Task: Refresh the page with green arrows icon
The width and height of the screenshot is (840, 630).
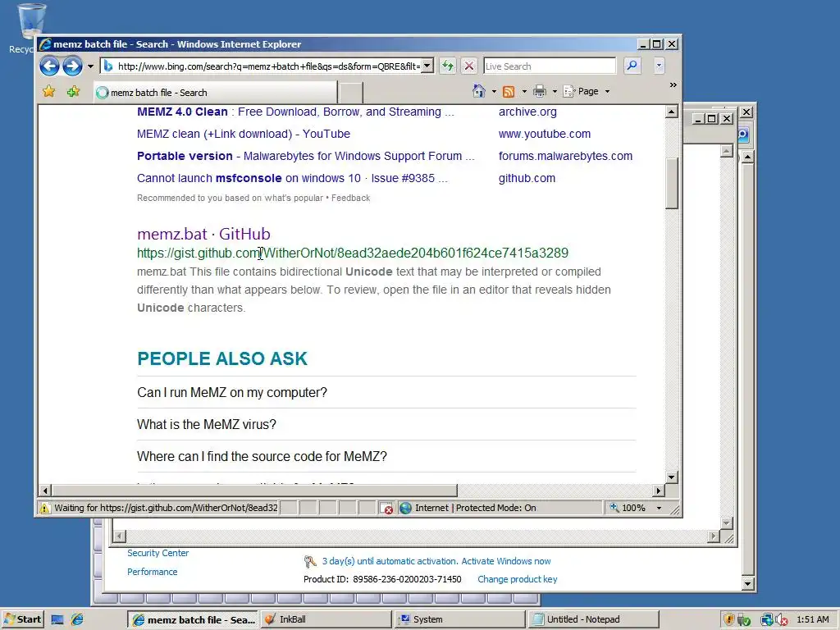Action: [x=447, y=66]
